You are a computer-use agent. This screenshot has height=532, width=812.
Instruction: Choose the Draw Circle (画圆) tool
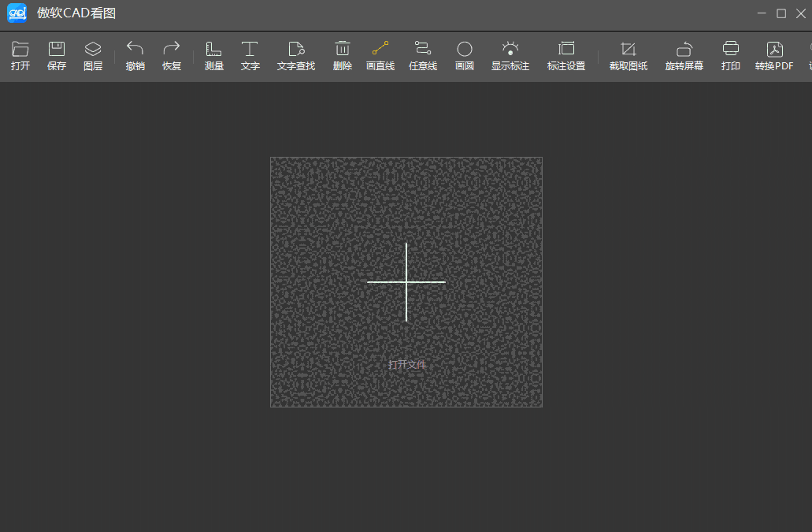(x=465, y=50)
